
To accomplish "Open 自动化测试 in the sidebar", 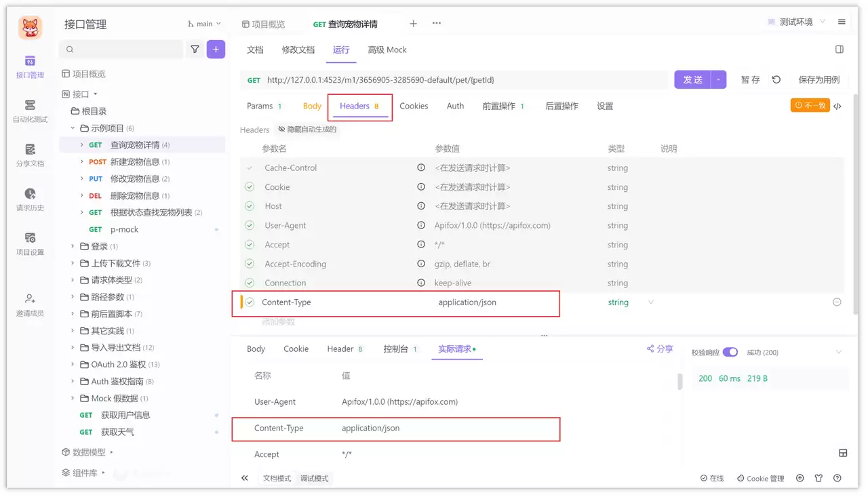I will pos(30,111).
